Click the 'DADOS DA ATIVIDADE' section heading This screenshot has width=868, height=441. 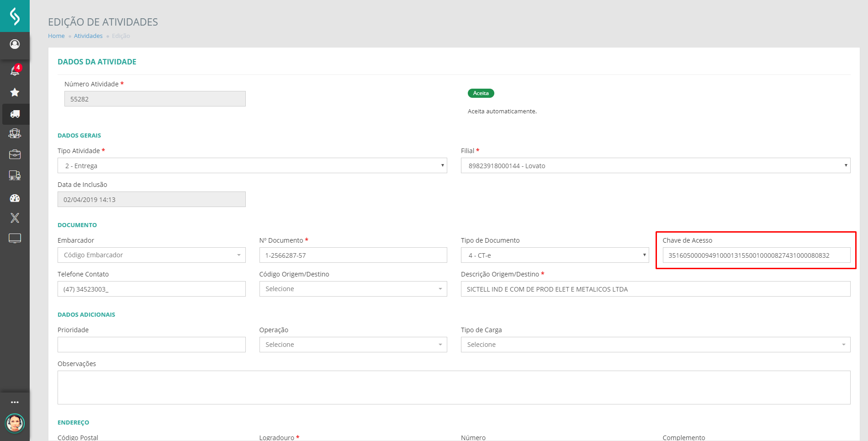click(97, 62)
